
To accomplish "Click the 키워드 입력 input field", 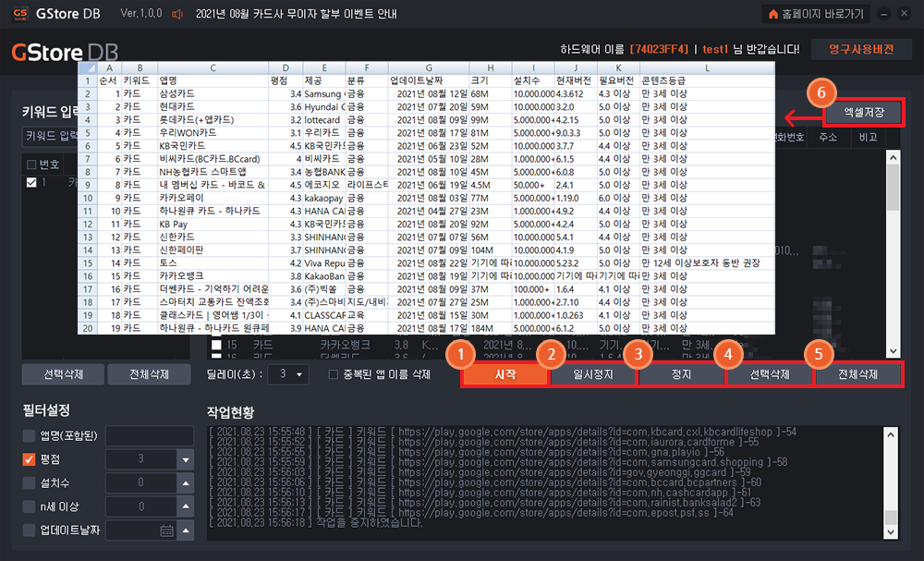I will point(50,136).
